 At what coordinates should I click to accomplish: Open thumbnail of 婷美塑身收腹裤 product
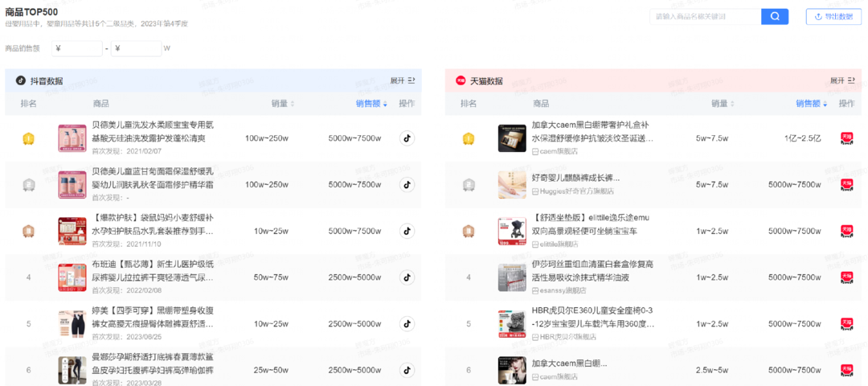tap(72, 324)
